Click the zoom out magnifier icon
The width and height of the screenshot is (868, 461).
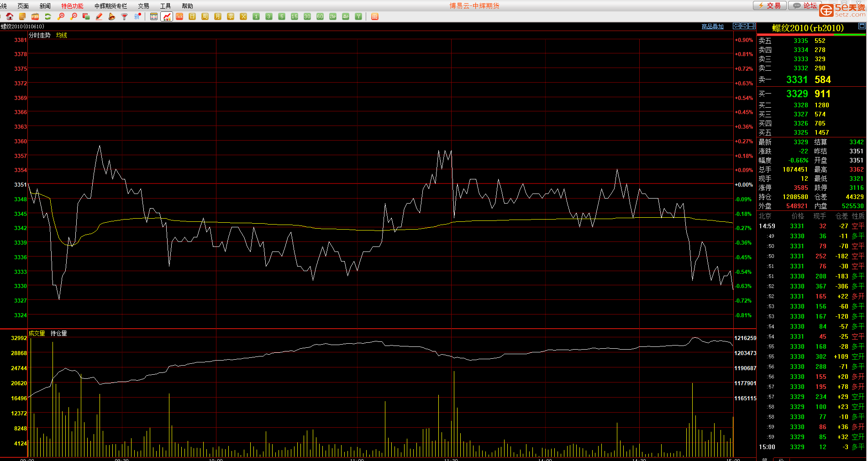point(74,16)
